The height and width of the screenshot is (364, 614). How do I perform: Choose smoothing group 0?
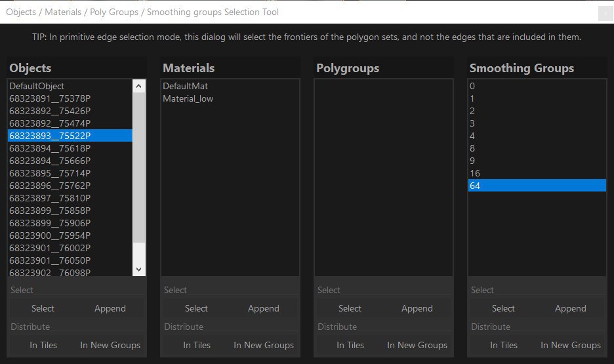coord(537,86)
